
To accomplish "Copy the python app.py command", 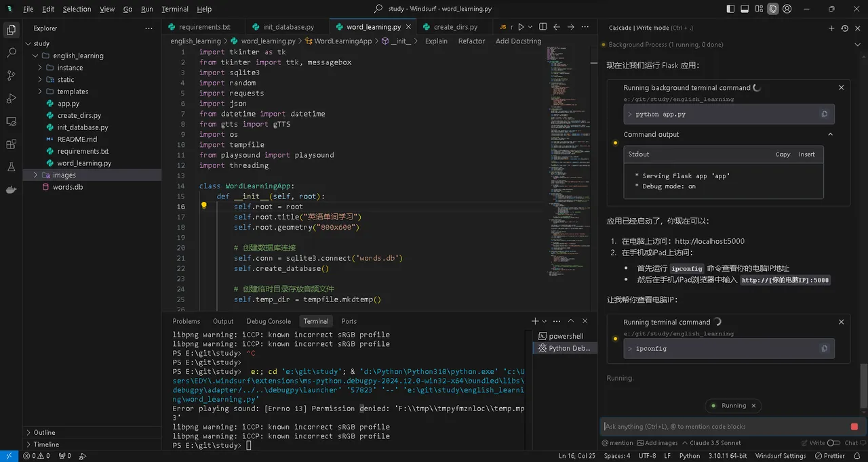I will click(825, 114).
